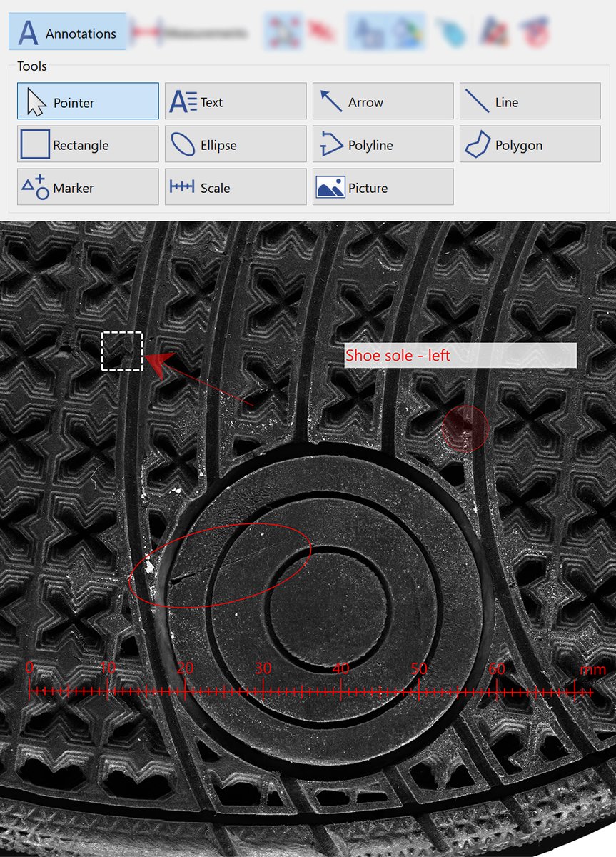
Task: Select the 'Shoe sole - left' text label
Action: (460, 355)
